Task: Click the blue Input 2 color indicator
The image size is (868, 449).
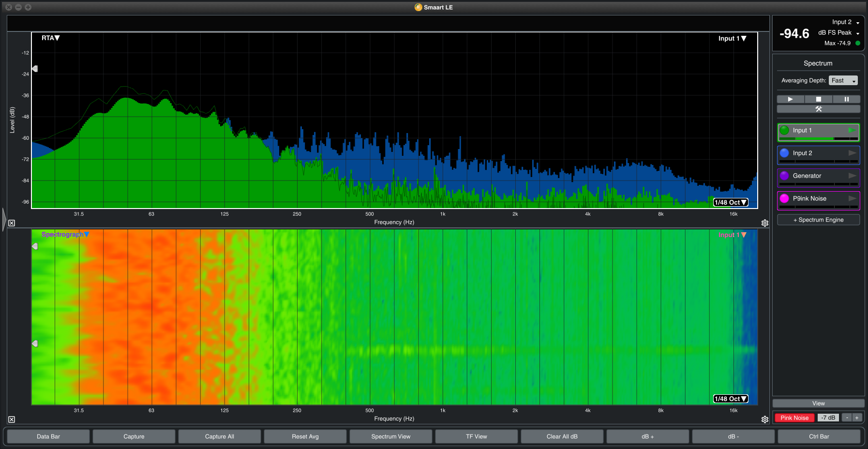Action: point(784,153)
